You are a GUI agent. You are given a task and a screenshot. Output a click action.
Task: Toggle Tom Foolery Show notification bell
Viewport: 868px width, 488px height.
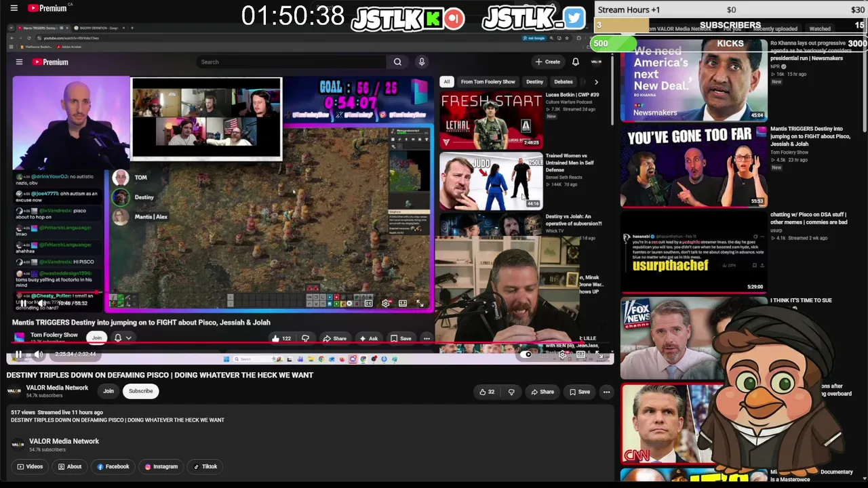click(118, 338)
